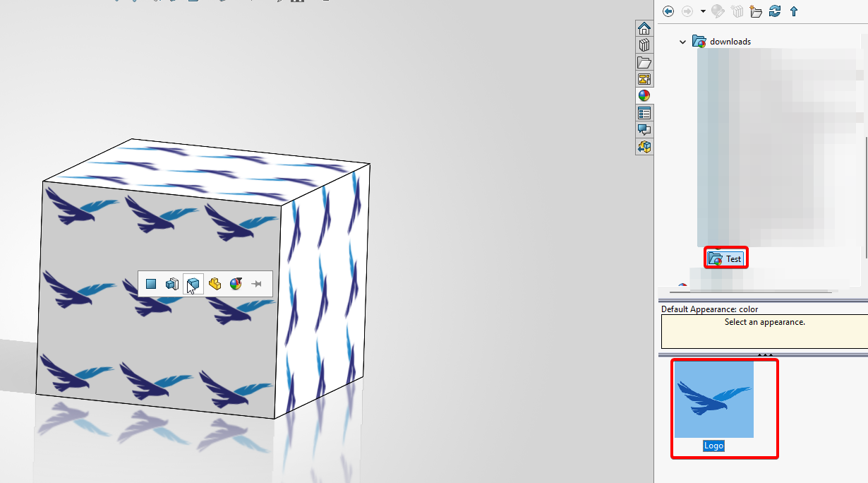
Task: Select the Appearances, Scenes, and Decals tab
Action: (644, 96)
